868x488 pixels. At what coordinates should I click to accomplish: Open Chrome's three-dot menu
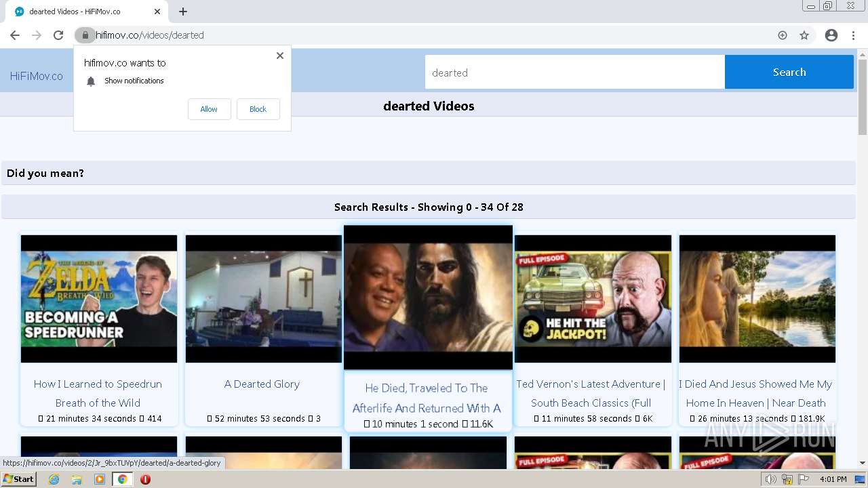853,35
